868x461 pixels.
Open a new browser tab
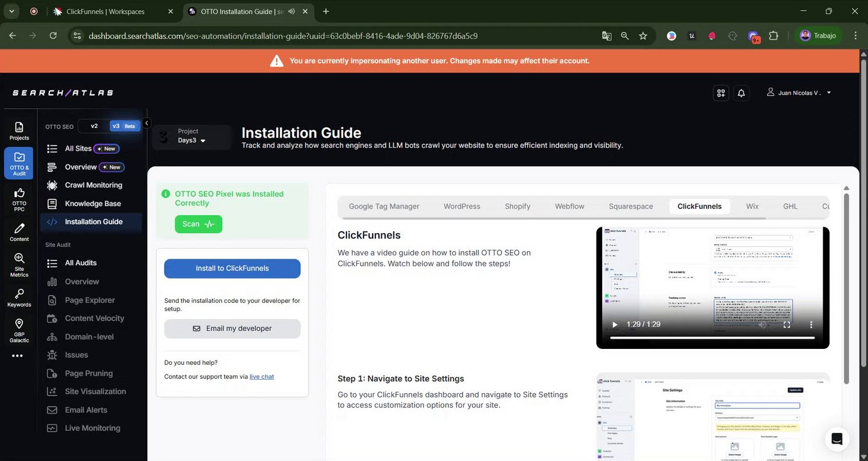(326, 12)
